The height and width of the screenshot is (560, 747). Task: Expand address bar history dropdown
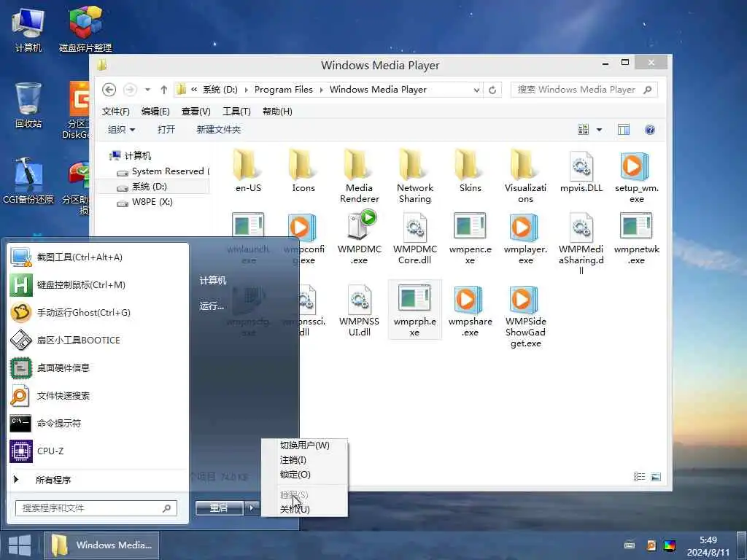(x=476, y=90)
